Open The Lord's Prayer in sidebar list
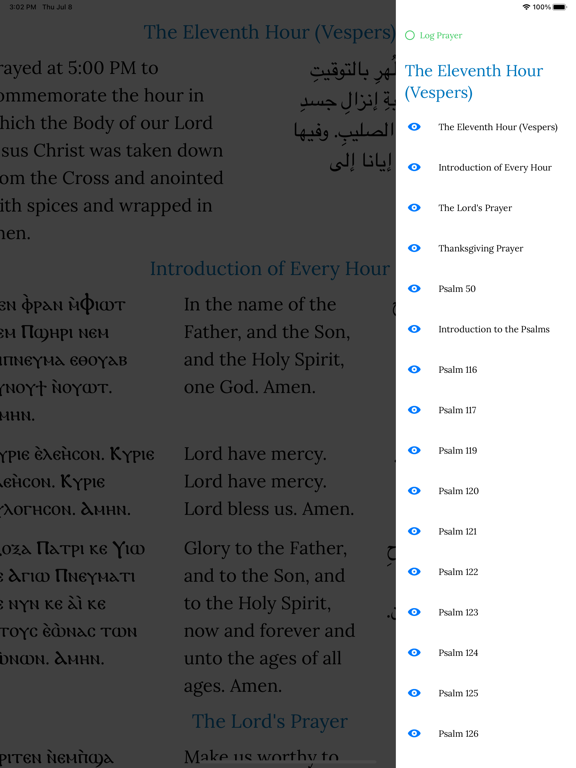576x768 pixels. pyautogui.click(x=475, y=208)
